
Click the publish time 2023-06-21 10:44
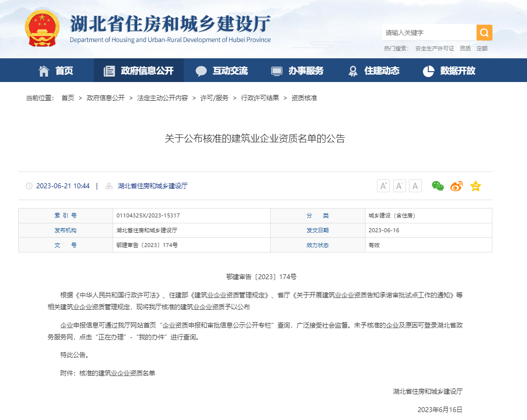[x=63, y=186]
